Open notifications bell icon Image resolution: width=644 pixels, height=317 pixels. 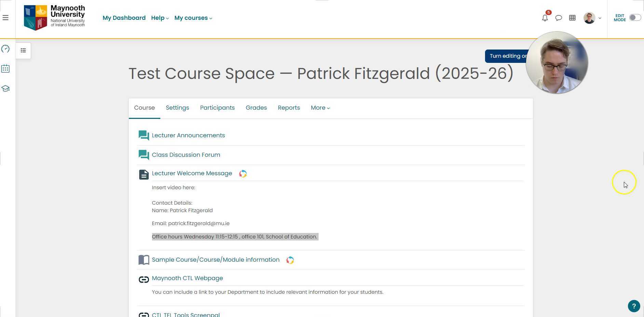pos(545,18)
